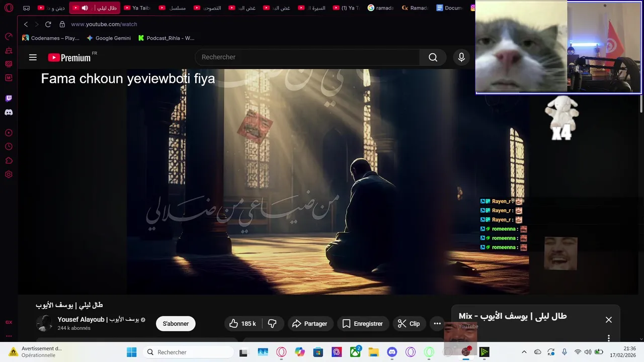Mute the playing tab via speaker icon
Image resolution: width=644 pixels, height=362 pixels.
pos(85,8)
